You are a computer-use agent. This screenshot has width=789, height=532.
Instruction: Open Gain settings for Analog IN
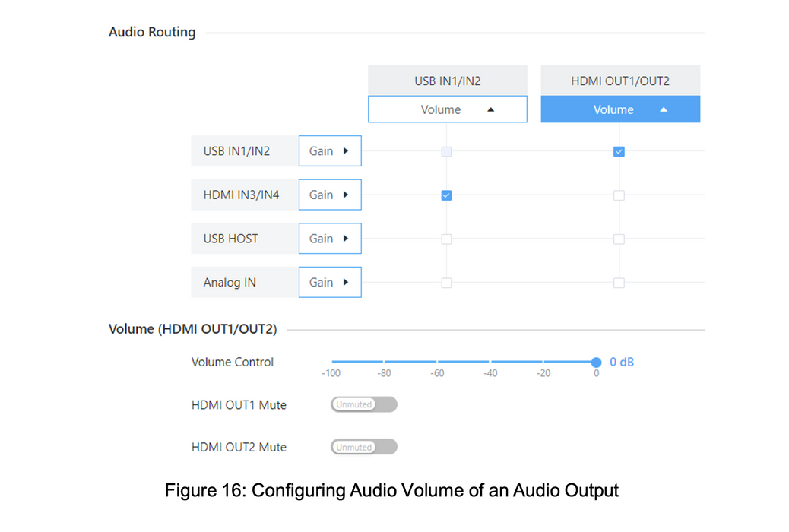pos(329,283)
